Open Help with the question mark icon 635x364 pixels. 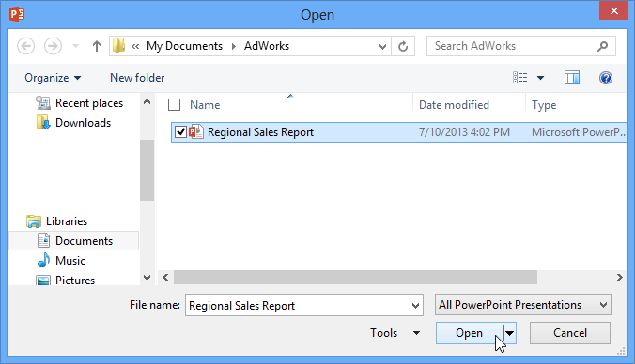pos(606,78)
